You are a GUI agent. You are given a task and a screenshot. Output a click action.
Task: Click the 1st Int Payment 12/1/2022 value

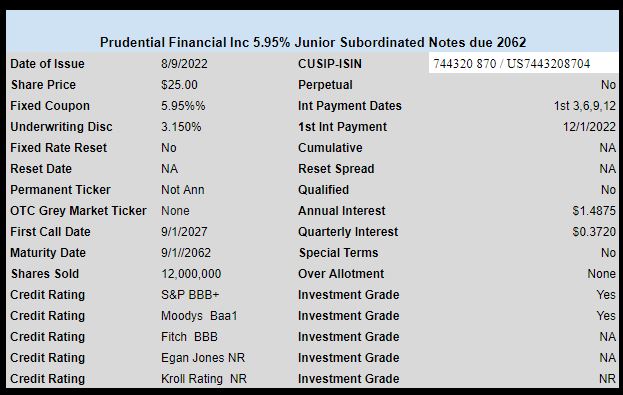tap(589, 127)
